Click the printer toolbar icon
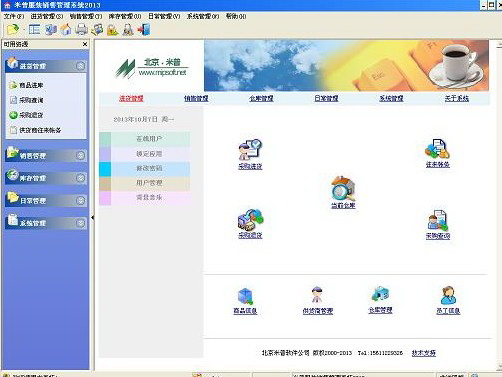Screen dimensions: 502x377 click(81, 30)
